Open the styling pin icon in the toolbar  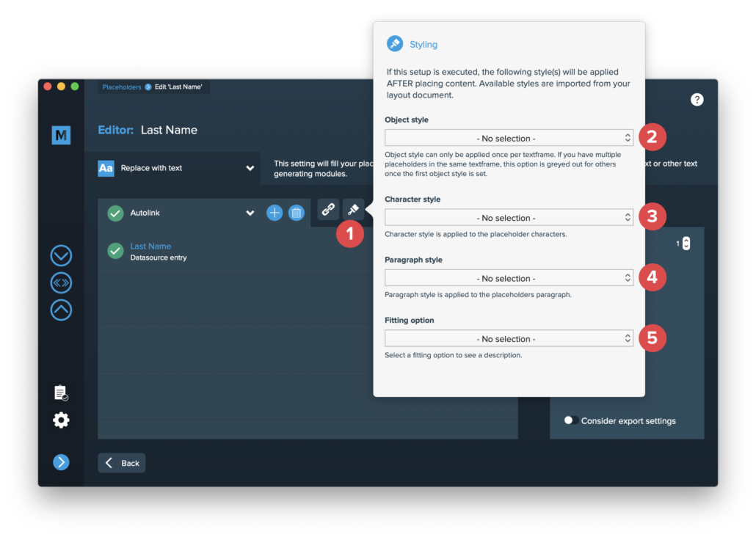[x=353, y=209]
